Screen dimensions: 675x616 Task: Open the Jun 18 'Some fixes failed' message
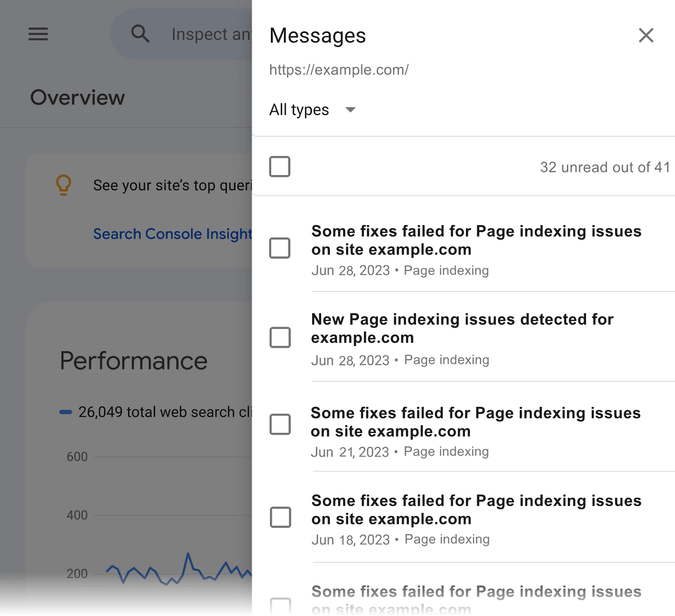point(476,510)
